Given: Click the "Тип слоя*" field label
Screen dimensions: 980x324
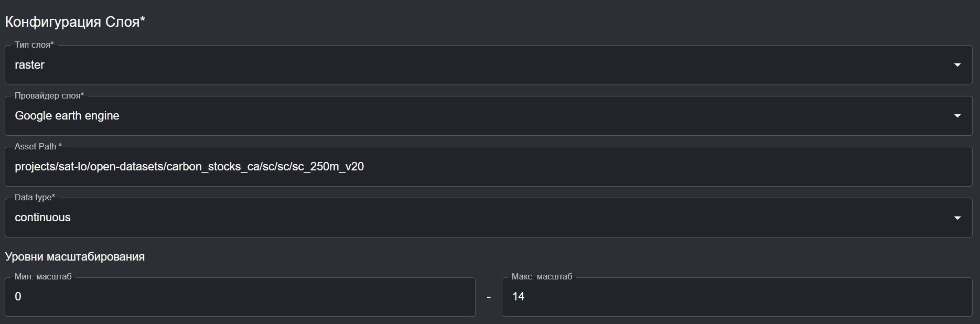Looking at the screenshot, I should pos(34,45).
